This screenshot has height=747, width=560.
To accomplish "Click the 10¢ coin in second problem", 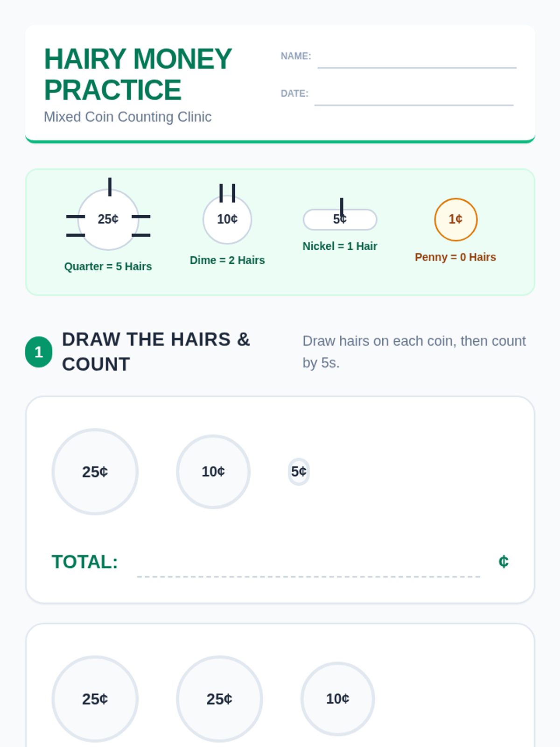I will point(338,699).
